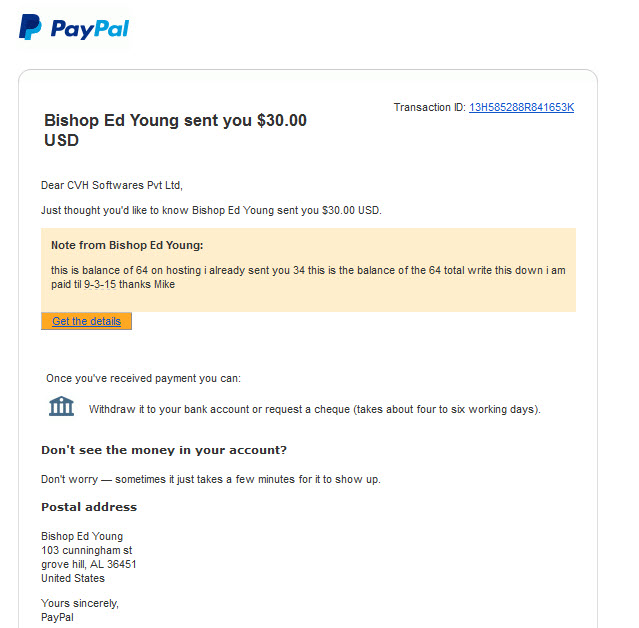Image resolution: width=639 pixels, height=628 pixels.
Task: Click the 'Just thought you'd like to know' sentence
Action: coord(211,210)
